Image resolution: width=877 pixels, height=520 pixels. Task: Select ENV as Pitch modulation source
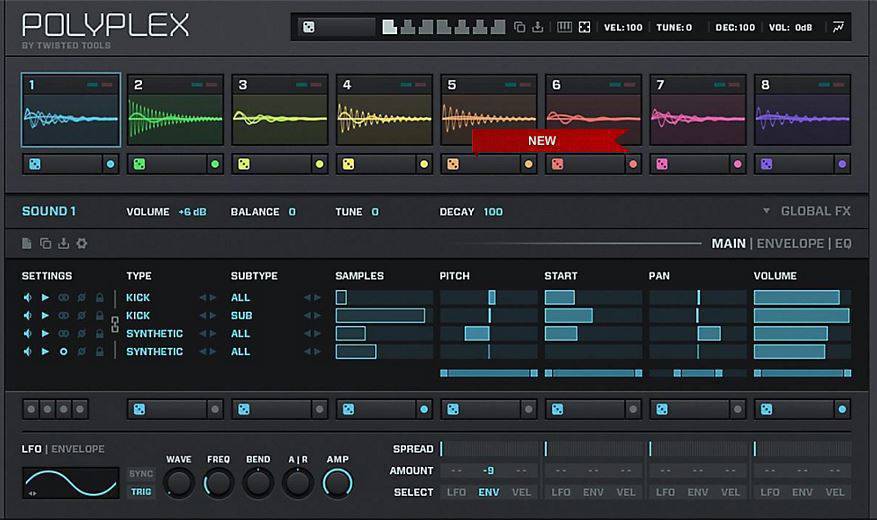coord(488,492)
